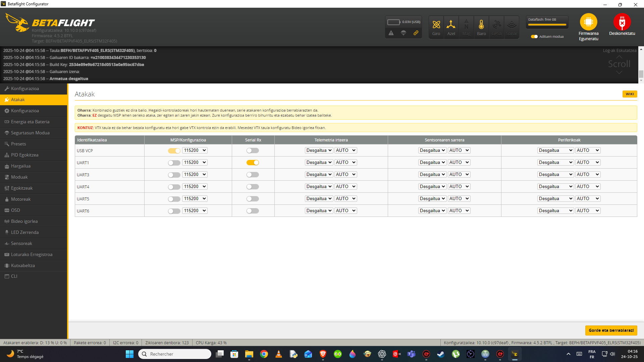Click the Azel accelerometer icon
The image size is (644, 362).
[451, 25]
